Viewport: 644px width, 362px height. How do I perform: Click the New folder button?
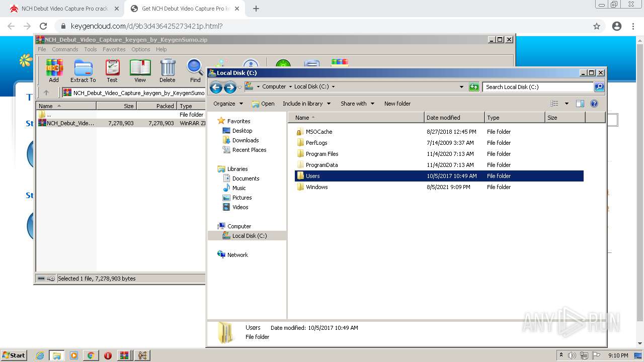click(x=397, y=104)
